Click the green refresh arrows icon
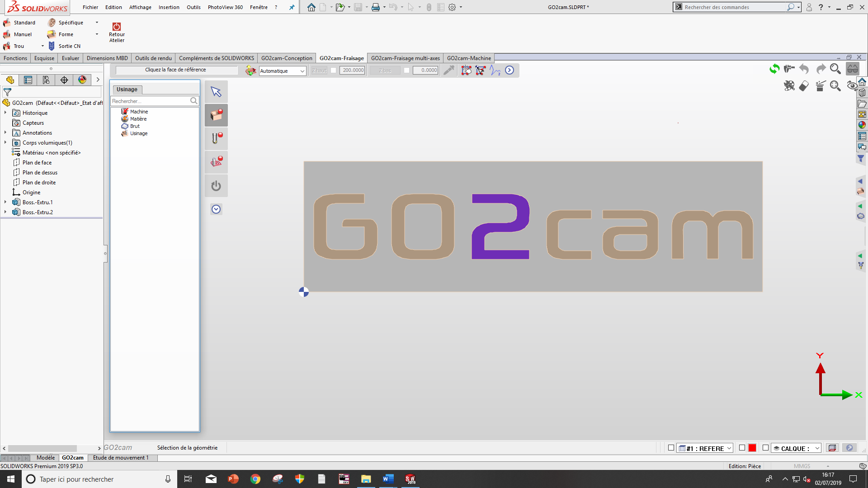Screen dimensions: 868x488 click(x=774, y=69)
